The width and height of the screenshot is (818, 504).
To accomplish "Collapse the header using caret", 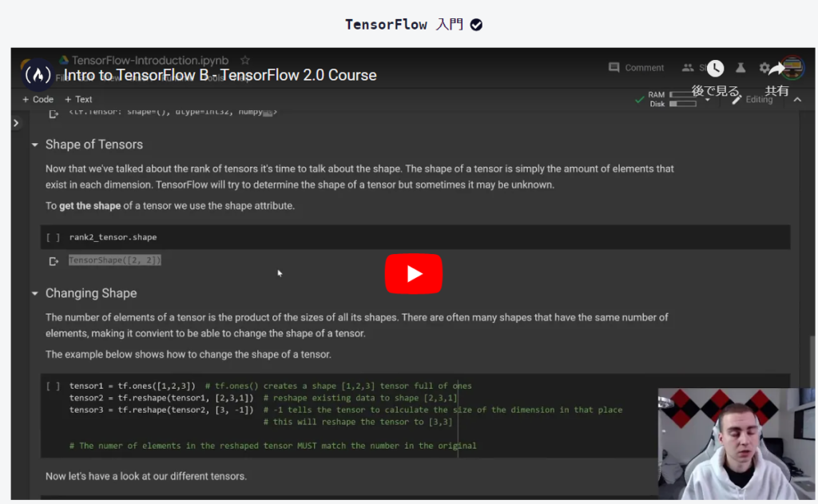I will (x=798, y=99).
